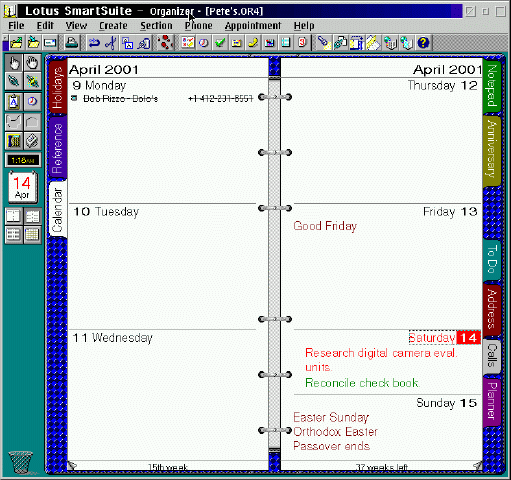Click the 10 Tuesday day heading
Screen dimensions: 511x480
(x=106, y=212)
